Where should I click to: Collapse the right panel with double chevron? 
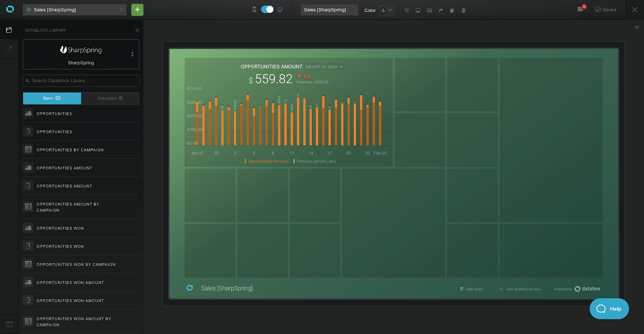click(637, 27)
